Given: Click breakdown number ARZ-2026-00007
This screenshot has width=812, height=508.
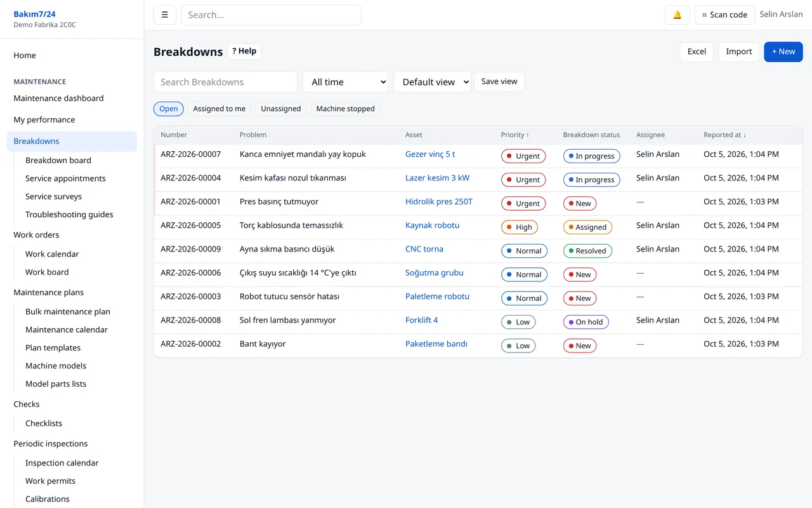Looking at the screenshot, I should pos(191,154).
